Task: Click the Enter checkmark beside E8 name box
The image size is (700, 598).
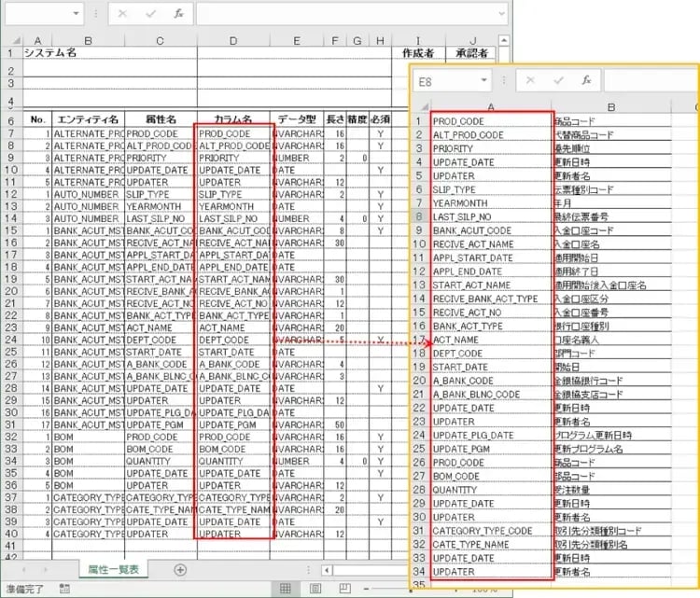Action: point(558,81)
